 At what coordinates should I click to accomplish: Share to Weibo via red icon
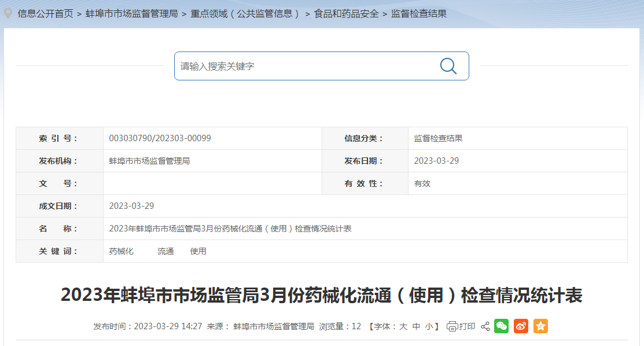[x=521, y=326]
